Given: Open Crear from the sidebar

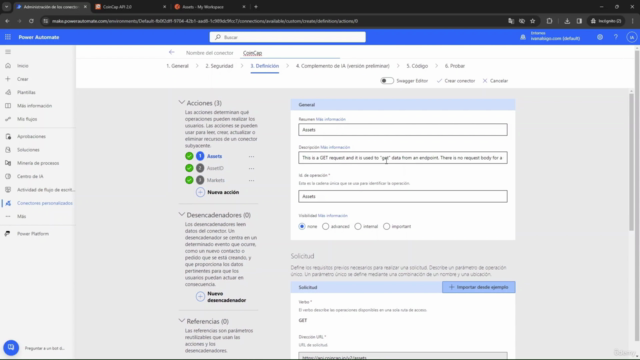Looking at the screenshot, I should point(23,79).
